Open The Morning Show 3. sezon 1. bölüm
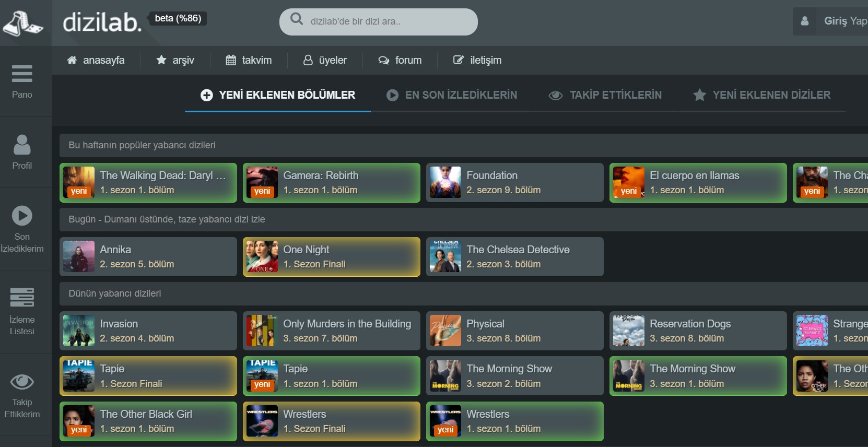Screen dimensions: 868x447 pyautogui.click(x=698, y=376)
